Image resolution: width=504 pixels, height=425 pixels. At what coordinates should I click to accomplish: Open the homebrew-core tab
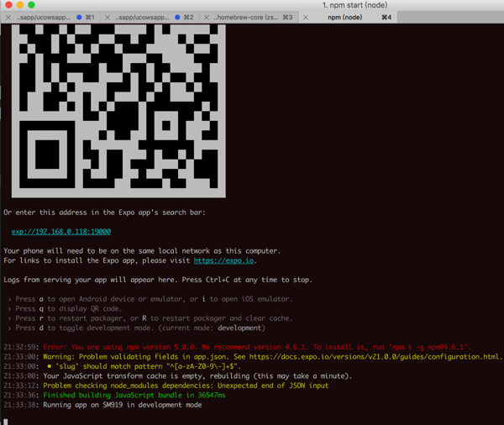click(x=249, y=18)
